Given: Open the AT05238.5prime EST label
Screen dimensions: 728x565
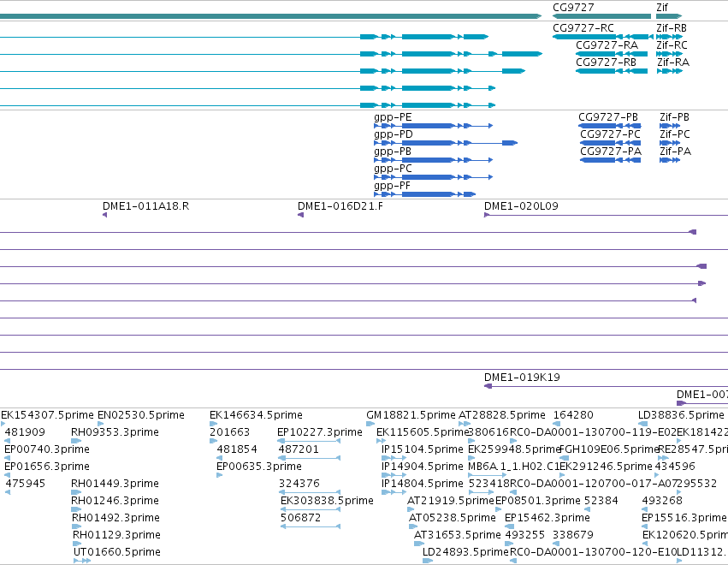Looking at the screenshot, I should 453,518.
